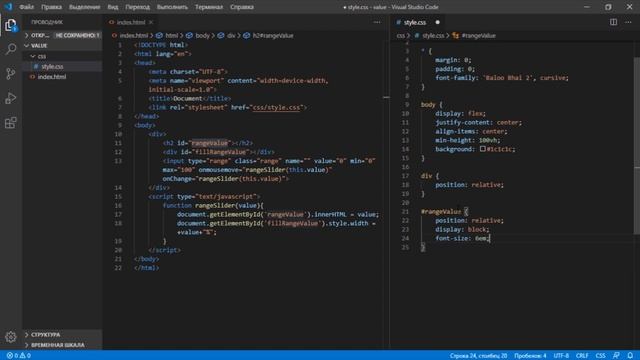Open the Explorer view in activity bar
This screenshot has height=360, width=640.
coord(11,25)
